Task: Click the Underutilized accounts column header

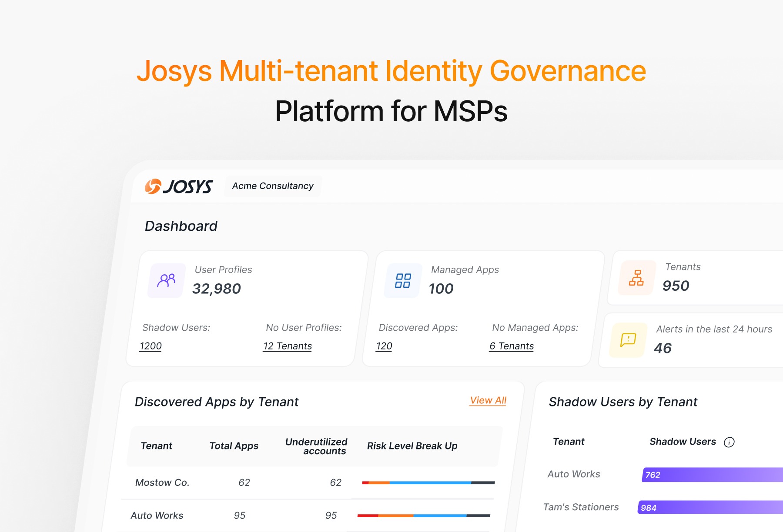Action: click(316, 446)
